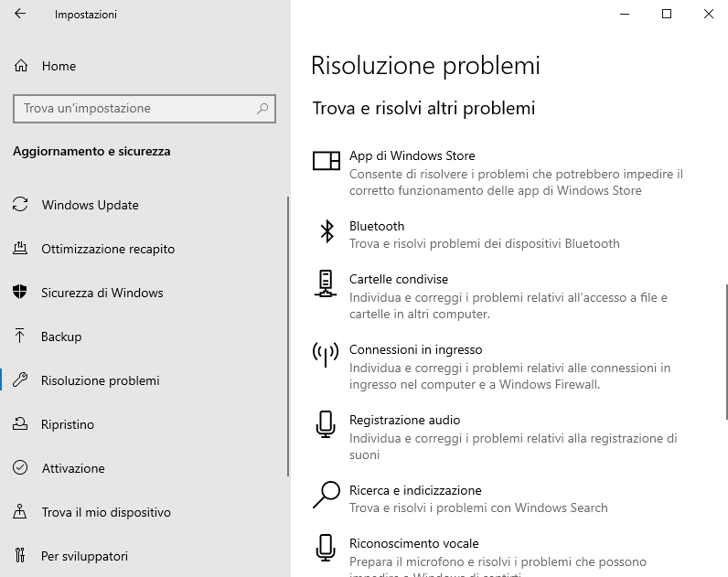Image resolution: width=728 pixels, height=577 pixels.
Task: Select Trova il mio dispositivo
Action: [106, 512]
